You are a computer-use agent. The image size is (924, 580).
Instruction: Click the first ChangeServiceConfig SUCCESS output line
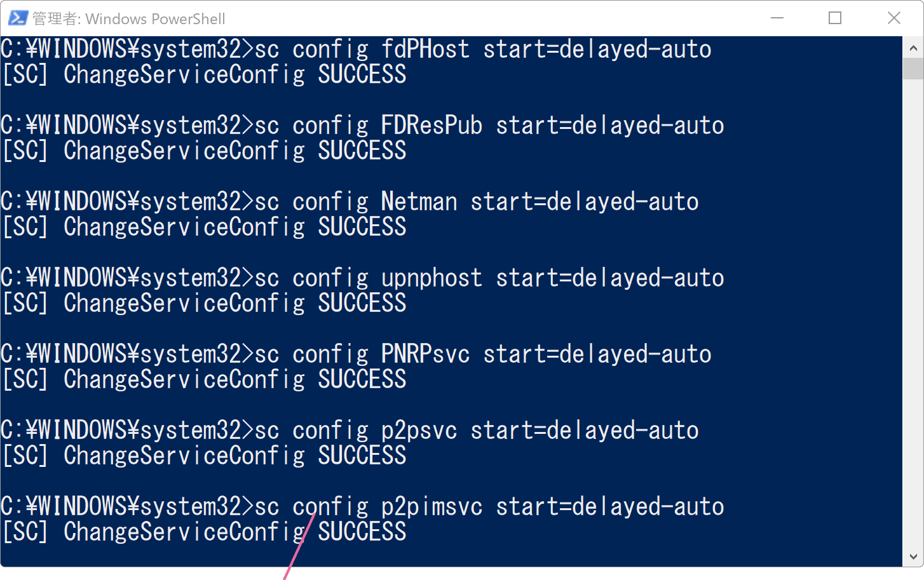coord(204,75)
